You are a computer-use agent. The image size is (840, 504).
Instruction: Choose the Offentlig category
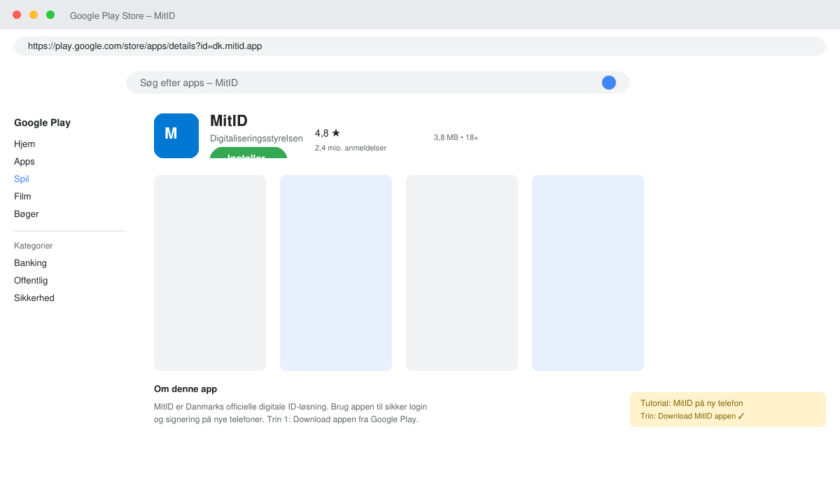pyautogui.click(x=31, y=281)
